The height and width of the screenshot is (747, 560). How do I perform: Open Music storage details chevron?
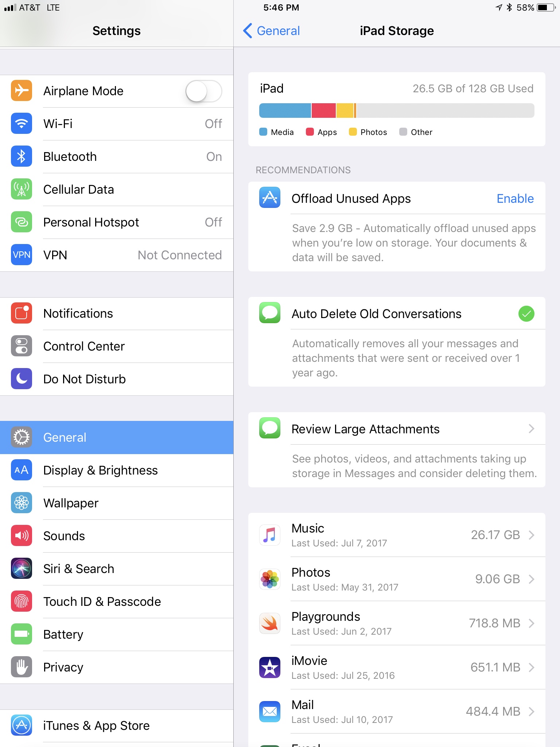pos(532,535)
